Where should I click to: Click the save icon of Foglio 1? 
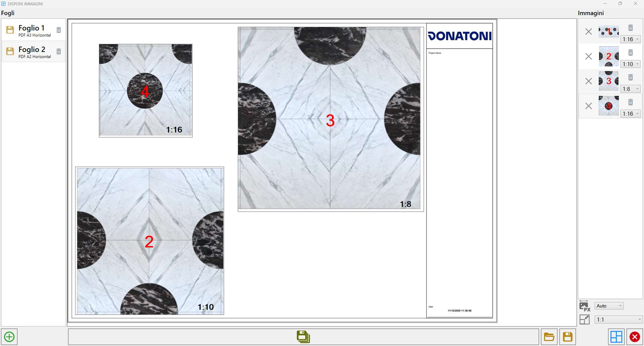[x=10, y=30]
